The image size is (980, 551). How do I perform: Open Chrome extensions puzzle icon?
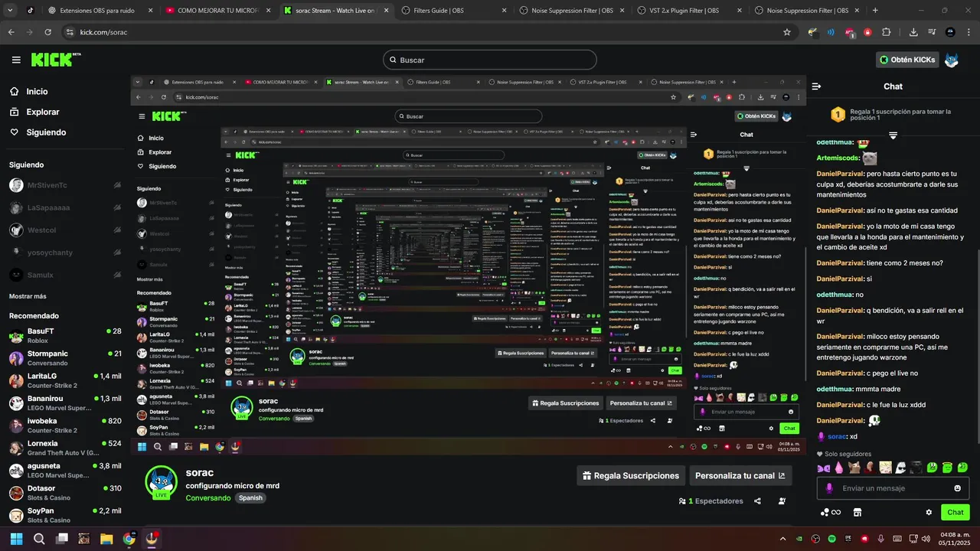[887, 32]
